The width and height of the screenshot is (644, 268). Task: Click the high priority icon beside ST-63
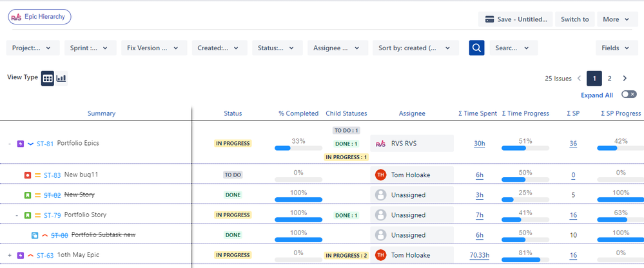tap(30, 255)
